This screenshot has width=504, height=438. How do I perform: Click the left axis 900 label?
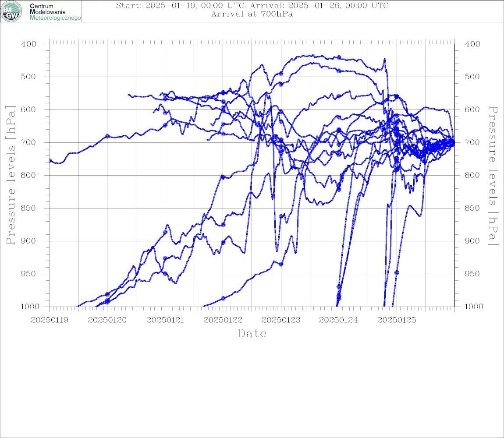pyautogui.click(x=28, y=241)
